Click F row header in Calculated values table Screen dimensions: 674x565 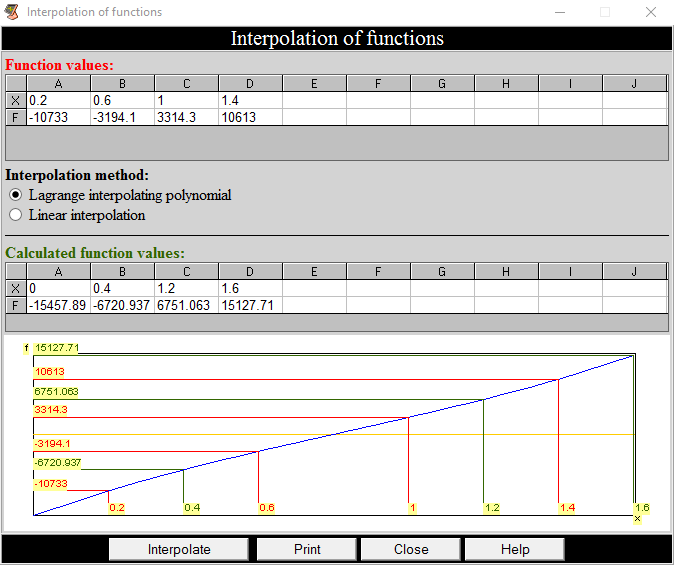(15, 305)
